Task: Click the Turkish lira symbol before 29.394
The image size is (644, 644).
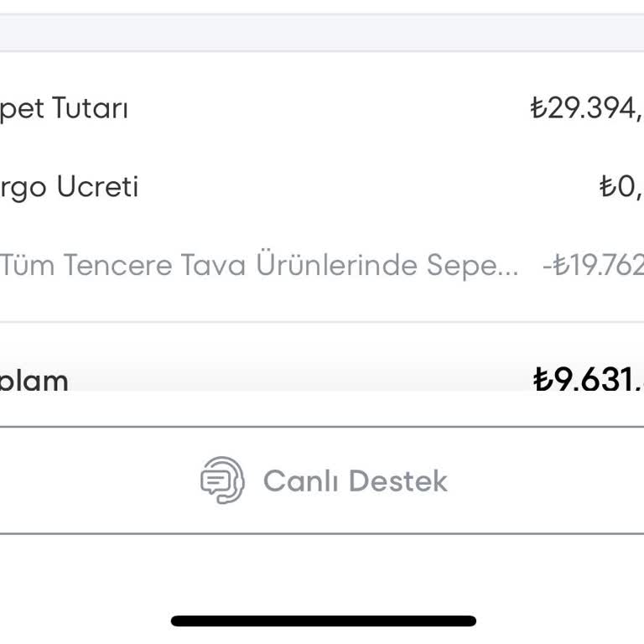Action: tap(538, 108)
